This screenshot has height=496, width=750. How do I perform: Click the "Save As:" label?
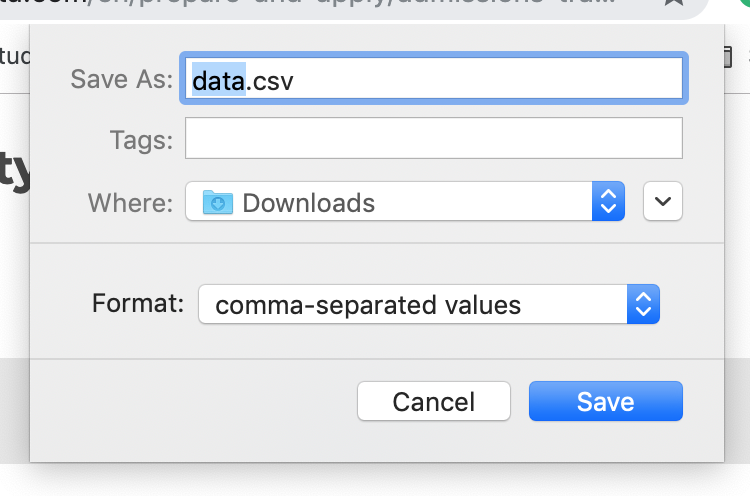click(x=122, y=79)
